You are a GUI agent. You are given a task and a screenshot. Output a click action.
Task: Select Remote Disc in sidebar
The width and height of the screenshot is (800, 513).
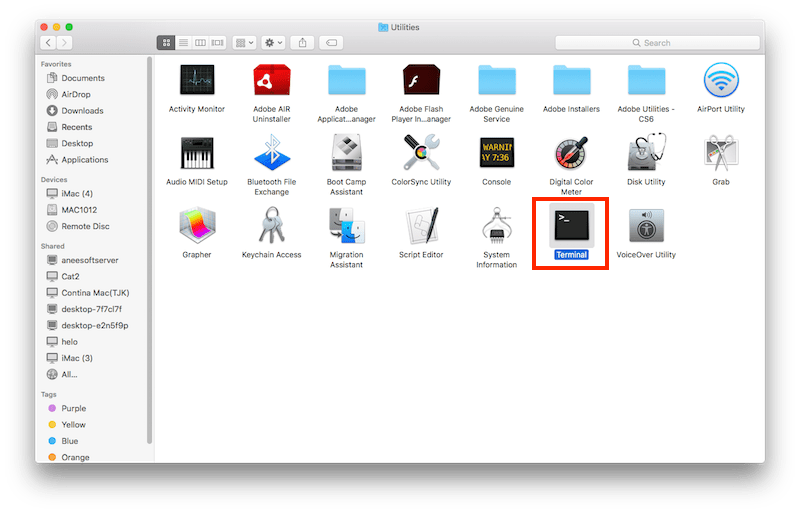pos(85,226)
